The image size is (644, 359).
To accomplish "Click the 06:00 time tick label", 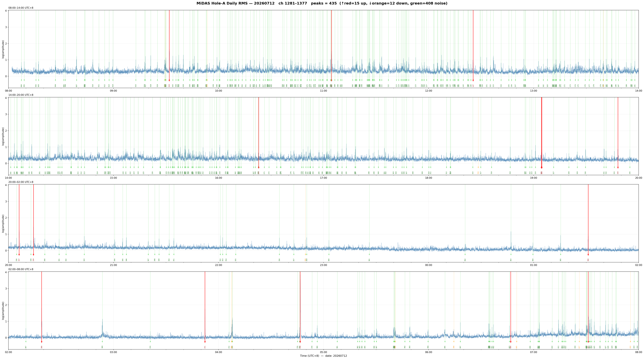I will pyautogui.click(x=428, y=352).
